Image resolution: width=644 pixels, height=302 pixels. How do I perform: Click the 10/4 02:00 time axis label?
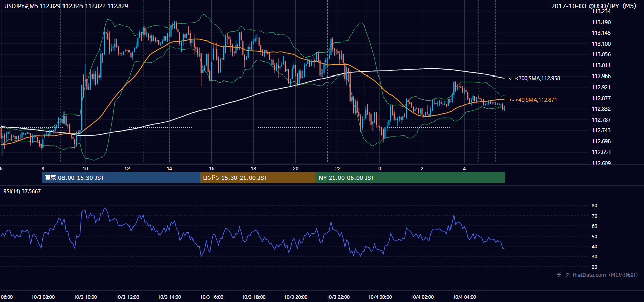coord(422,297)
